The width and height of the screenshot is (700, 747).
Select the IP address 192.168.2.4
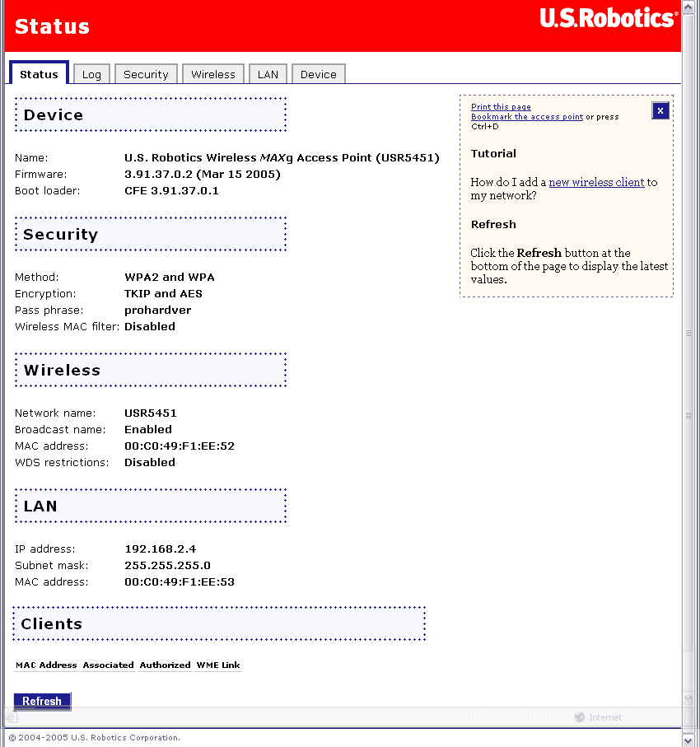tap(160, 549)
